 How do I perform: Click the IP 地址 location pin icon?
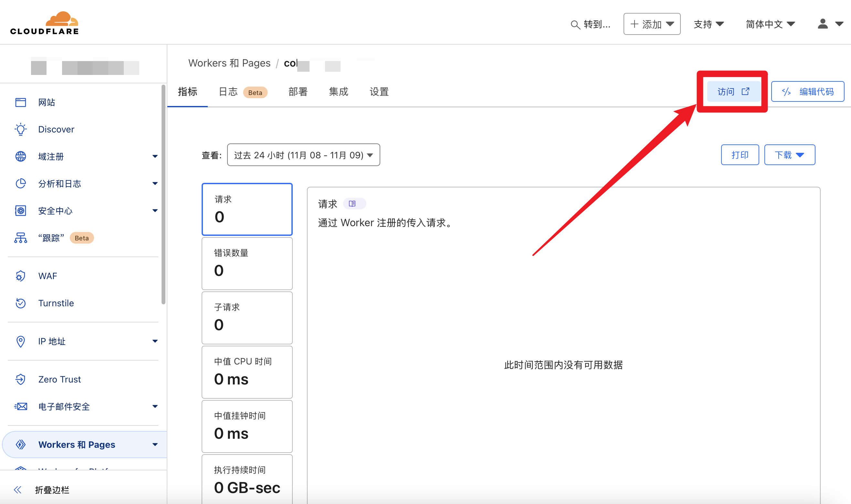pyautogui.click(x=20, y=341)
